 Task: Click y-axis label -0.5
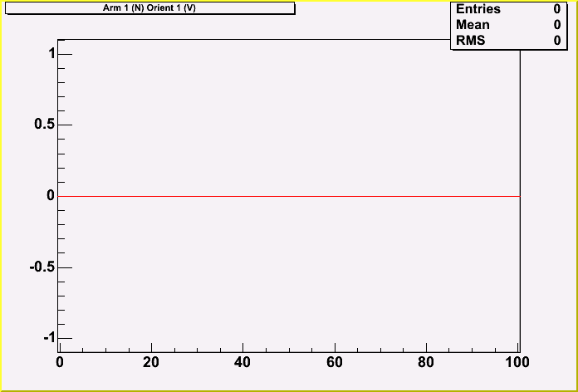click(42, 267)
